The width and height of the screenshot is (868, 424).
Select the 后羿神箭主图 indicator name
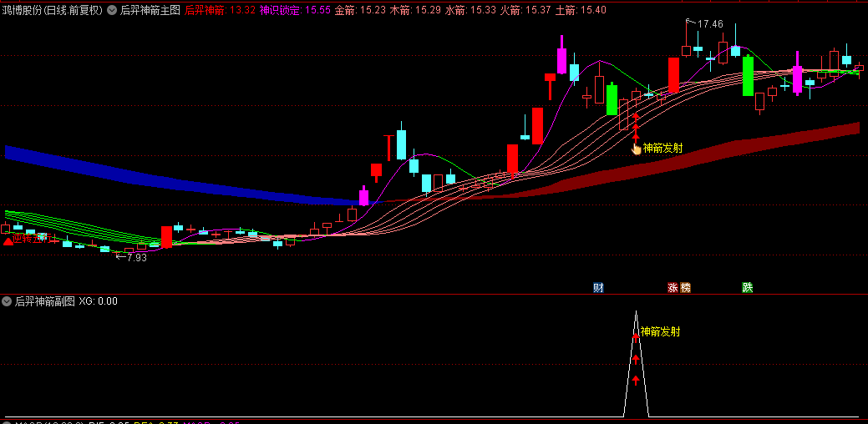[150, 9]
